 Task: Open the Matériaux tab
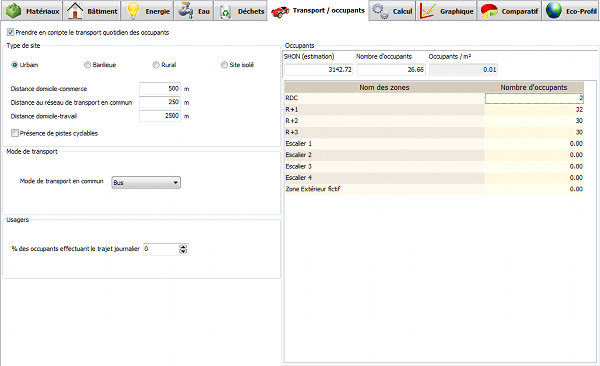coord(32,11)
